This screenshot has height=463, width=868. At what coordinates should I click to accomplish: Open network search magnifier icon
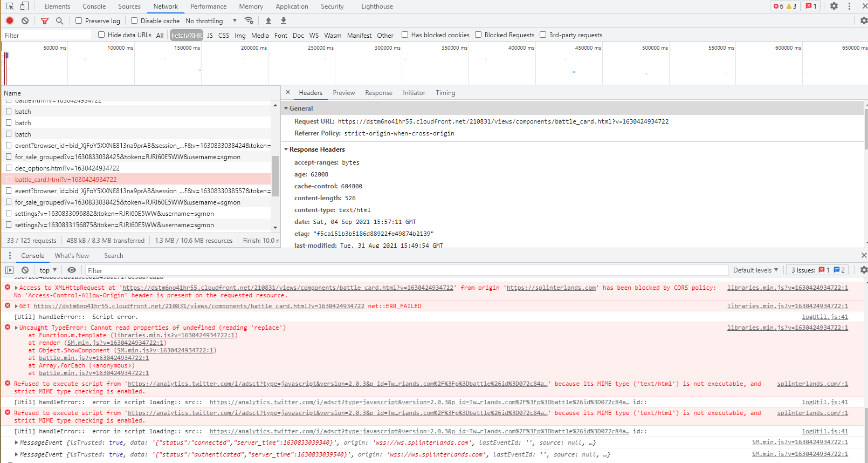click(x=60, y=21)
